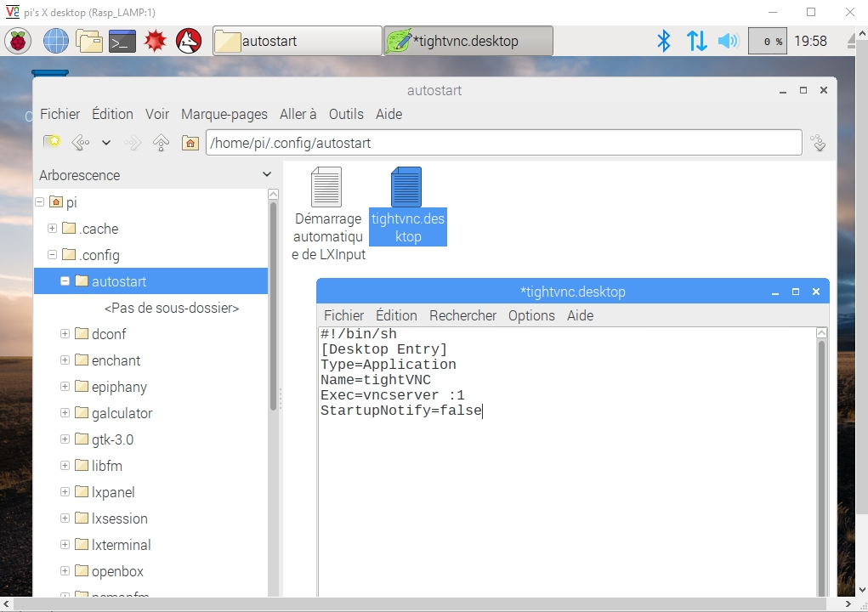Open the Wolfram wolf icon

pos(189,41)
